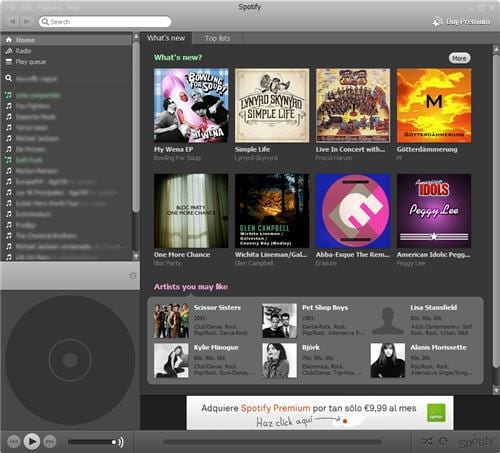Screen dimensions: 500x453
Task: Click the Alanis Morissette artist photo
Action: tap(388, 361)
